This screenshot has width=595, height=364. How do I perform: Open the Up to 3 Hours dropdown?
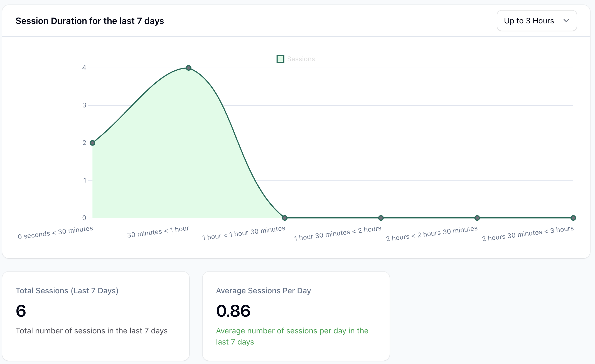536,21
